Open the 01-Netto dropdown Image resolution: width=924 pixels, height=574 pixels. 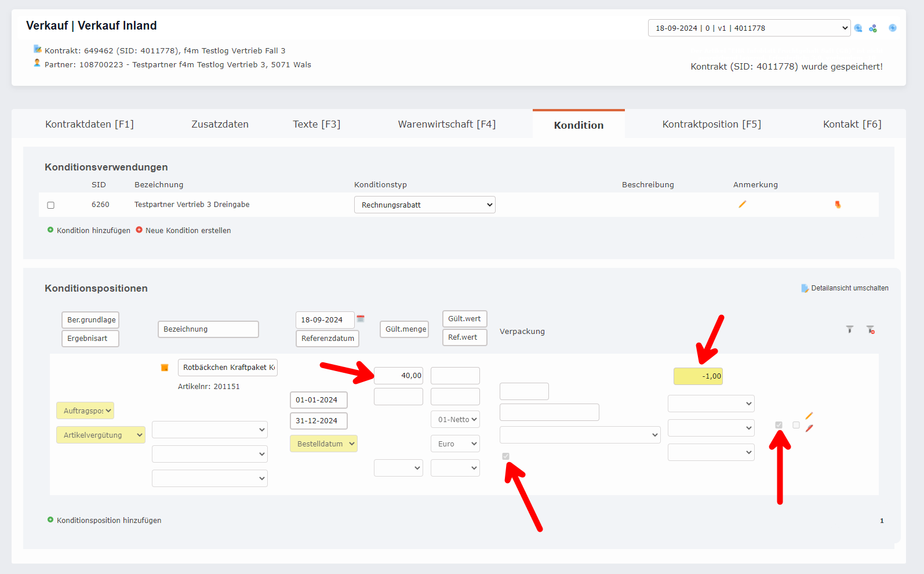pos(455,419)
